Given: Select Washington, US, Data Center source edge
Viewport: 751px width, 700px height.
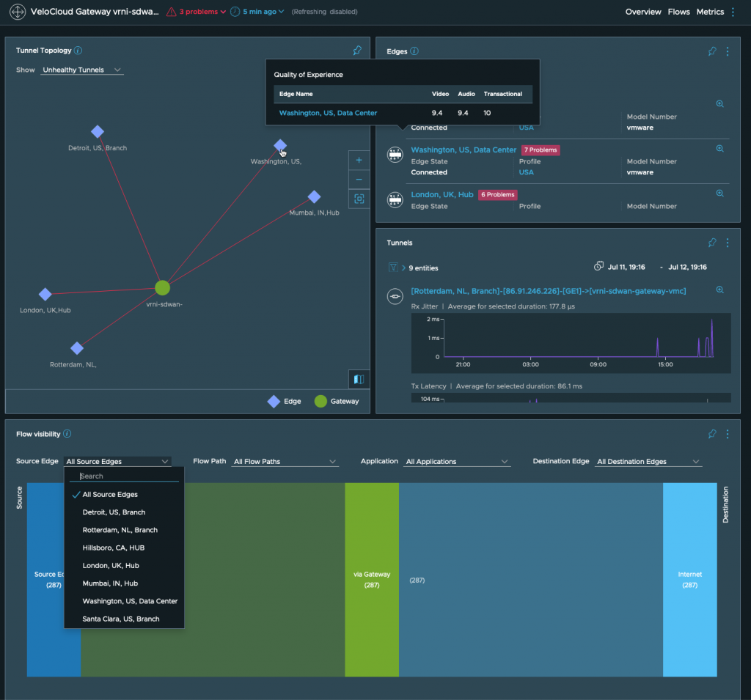Looking at the screenshot, I should (x=124, y=601).
